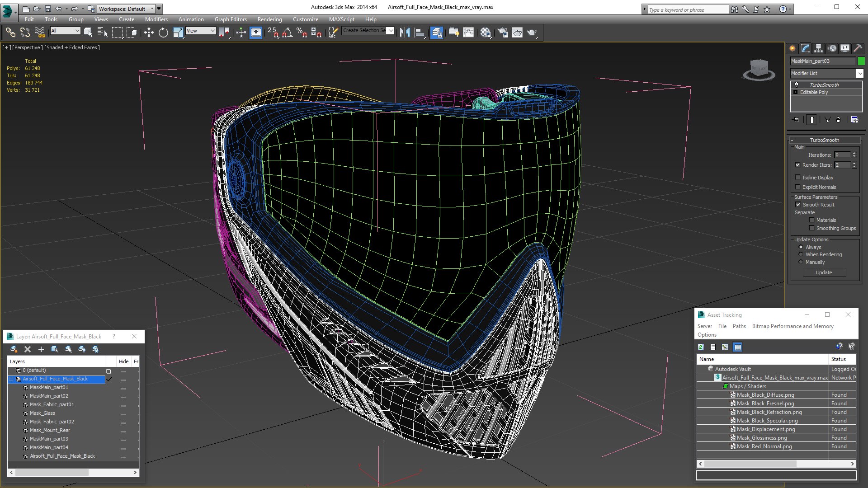Click the Mirror tool icon
The image size is (868, 488).
(x=405, y=32)
